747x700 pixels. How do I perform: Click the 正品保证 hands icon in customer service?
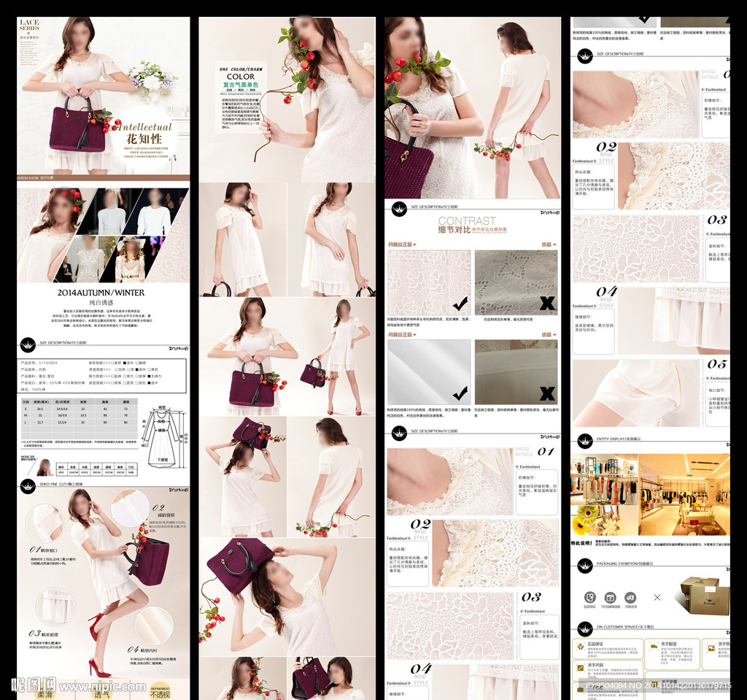click(581, 647)
